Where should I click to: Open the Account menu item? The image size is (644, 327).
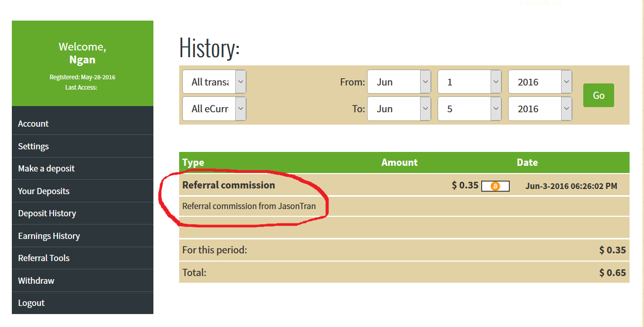tap(33, 124)
